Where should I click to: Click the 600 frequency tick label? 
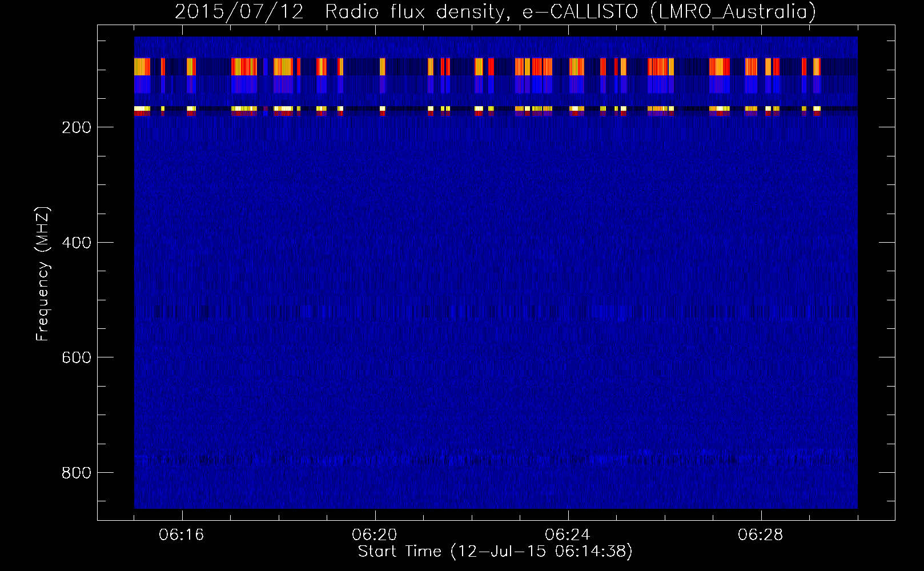77,357
